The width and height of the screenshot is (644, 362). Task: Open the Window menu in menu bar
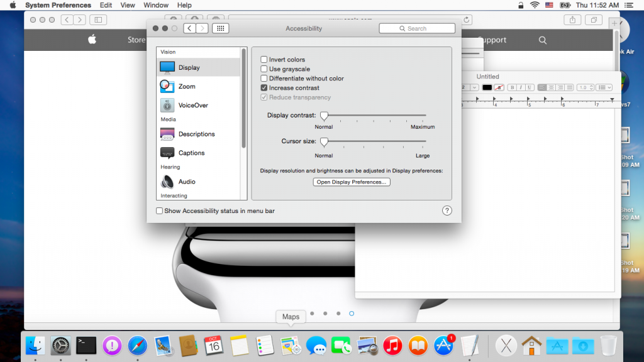pos(156,5)
